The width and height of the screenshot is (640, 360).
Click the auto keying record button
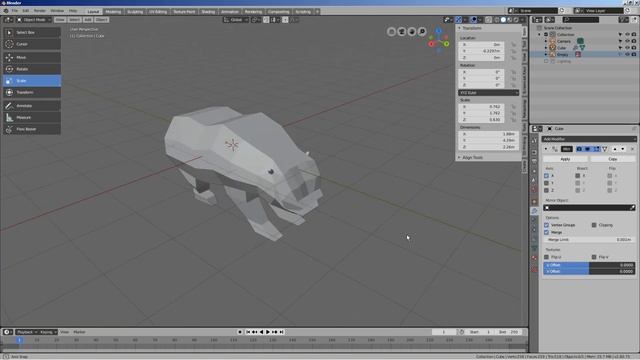coord(240,332)
